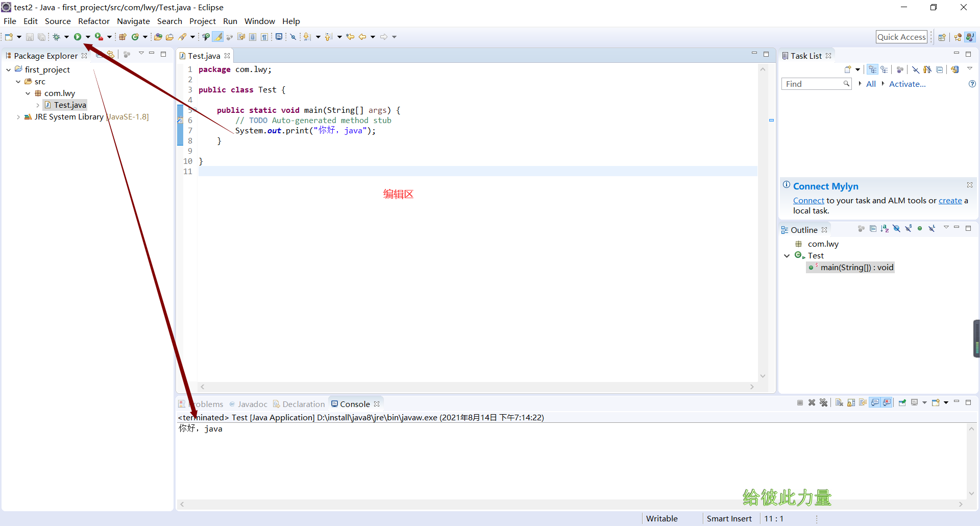The image size is (980, 526).
Task: Click the Open Task folder icon
Action: [169, 37]
